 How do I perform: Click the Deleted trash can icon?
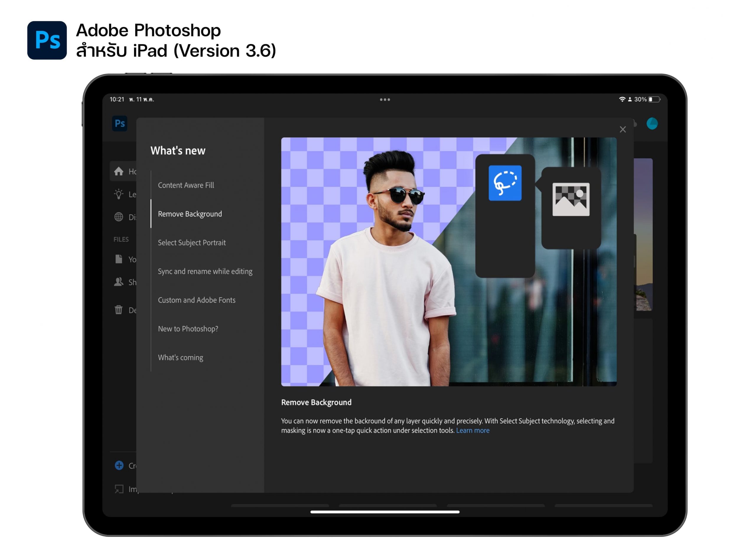[x=119, y=310]
